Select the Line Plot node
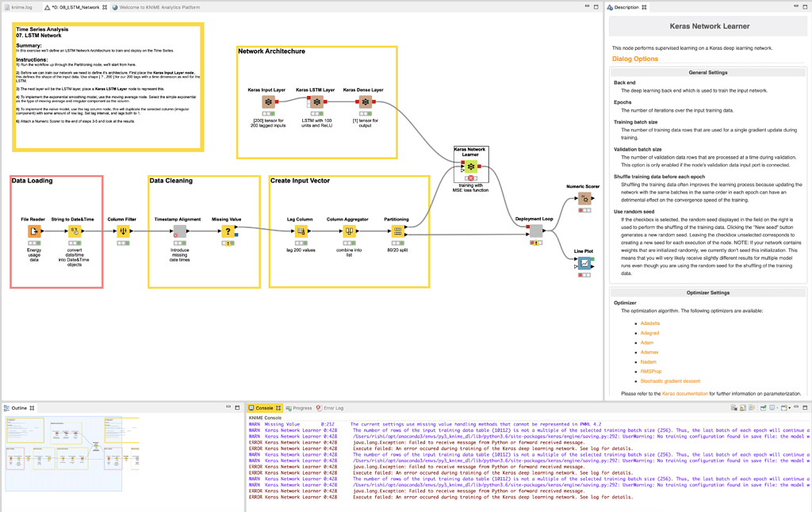 (584, 262)
